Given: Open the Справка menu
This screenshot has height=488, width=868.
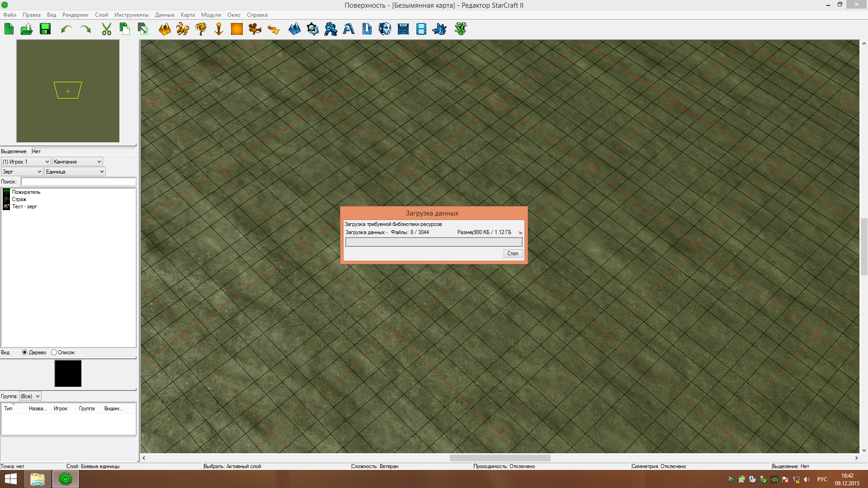Looking at the screenshot, I should tap(257, 15).
